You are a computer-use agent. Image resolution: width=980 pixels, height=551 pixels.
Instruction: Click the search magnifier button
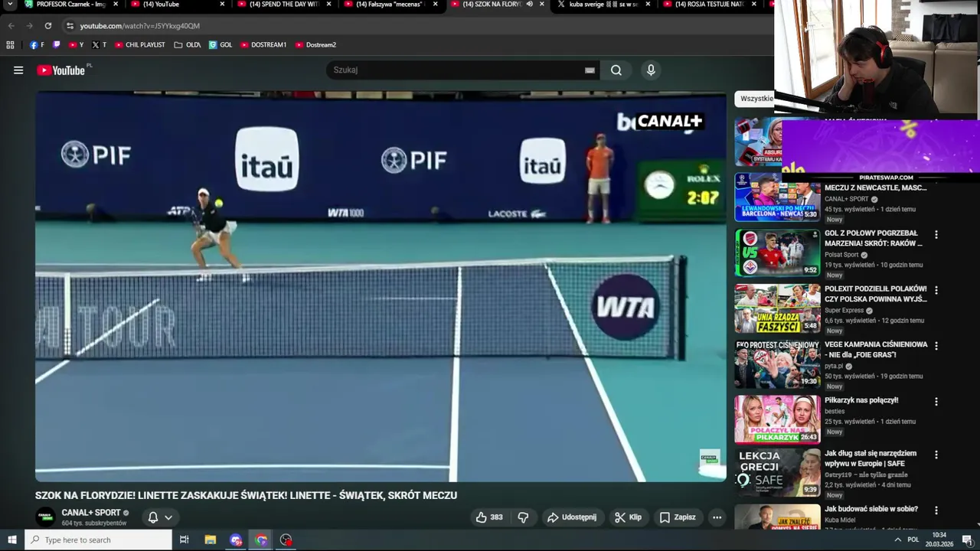(616, 70)
